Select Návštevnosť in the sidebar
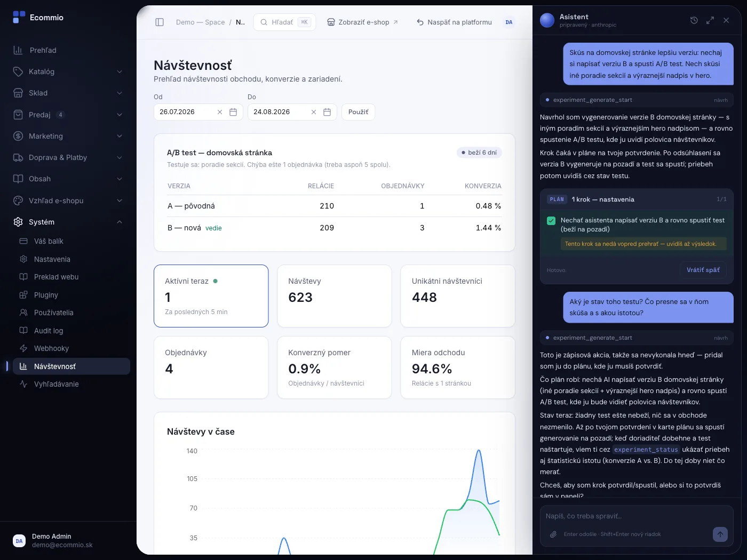The width and height of the screenshot is (747, 560). [71, 366]
